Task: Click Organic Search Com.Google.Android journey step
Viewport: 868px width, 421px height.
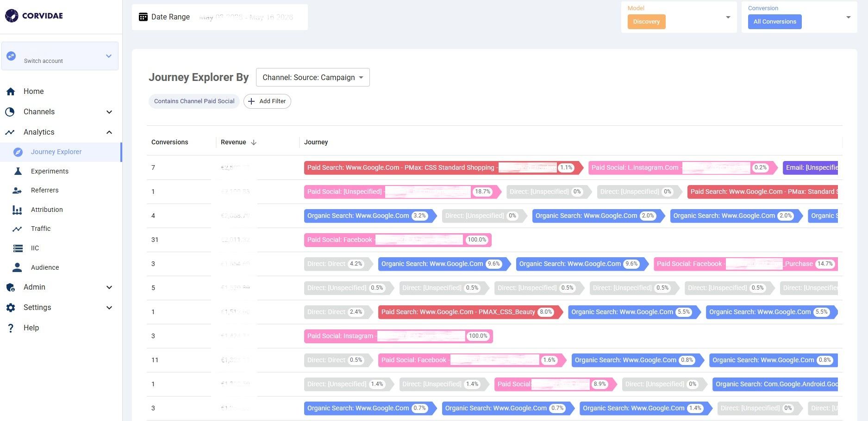Action: [775, 384]
